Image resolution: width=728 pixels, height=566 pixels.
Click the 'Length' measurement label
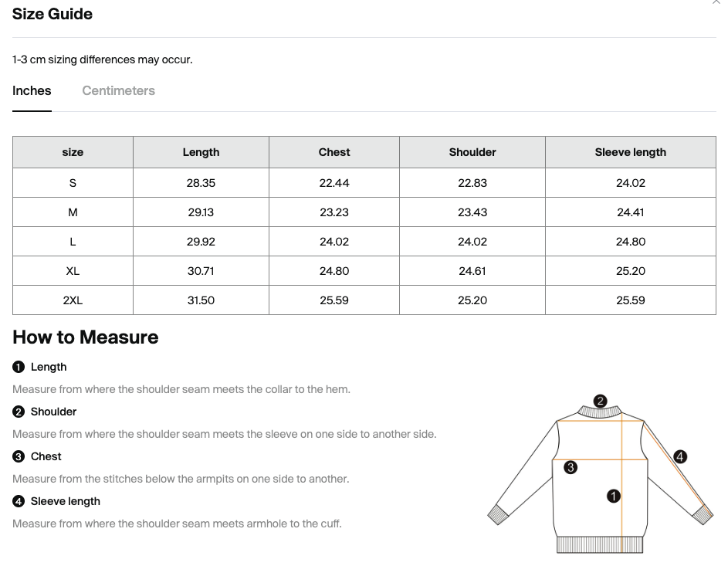pyautogui.click(x=49, y=367)
